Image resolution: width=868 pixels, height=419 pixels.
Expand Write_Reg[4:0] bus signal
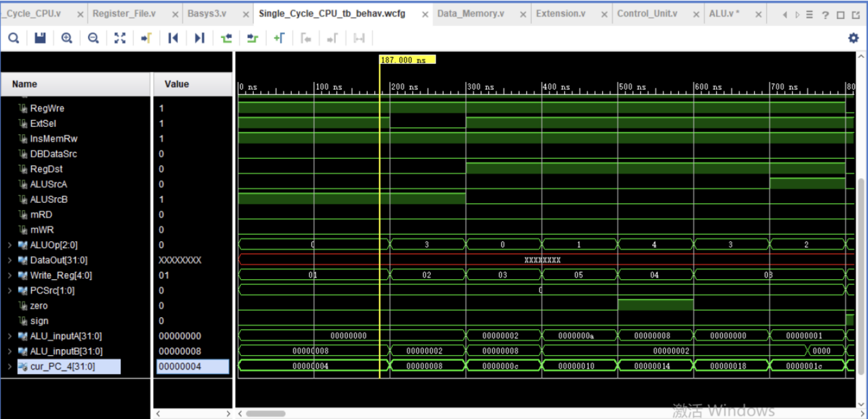coord(9,275)
